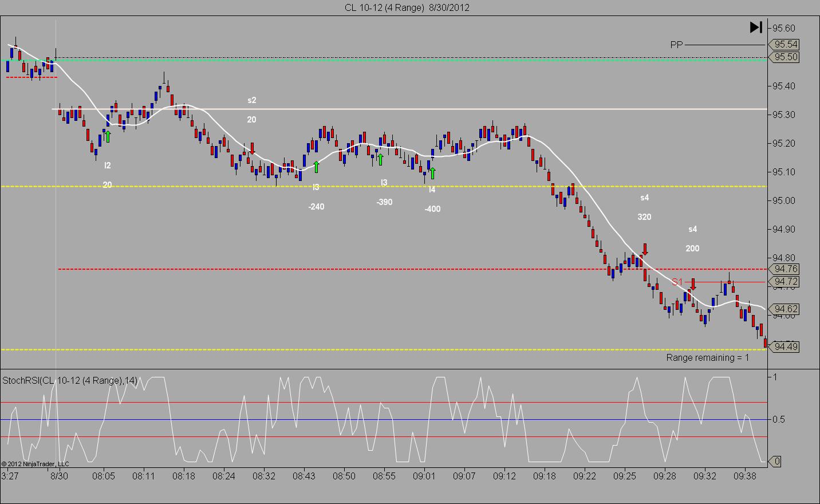Click the scroll-to-latest-bar arrow icon
820x504 pixels.
point(755,27)
